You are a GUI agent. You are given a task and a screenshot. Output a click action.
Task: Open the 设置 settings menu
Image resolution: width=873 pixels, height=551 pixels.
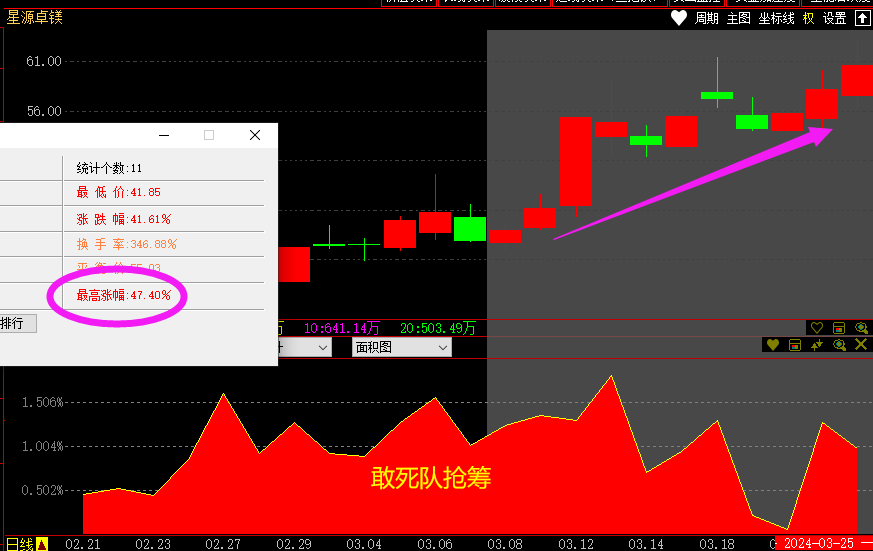pyautogui.click(x=835, y=18)
